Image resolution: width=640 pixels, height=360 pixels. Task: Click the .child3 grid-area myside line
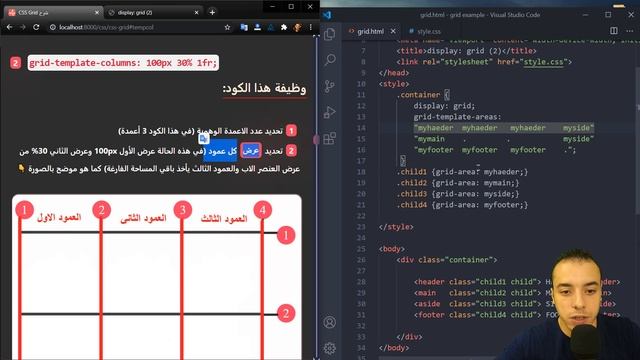tap(458, 194)
